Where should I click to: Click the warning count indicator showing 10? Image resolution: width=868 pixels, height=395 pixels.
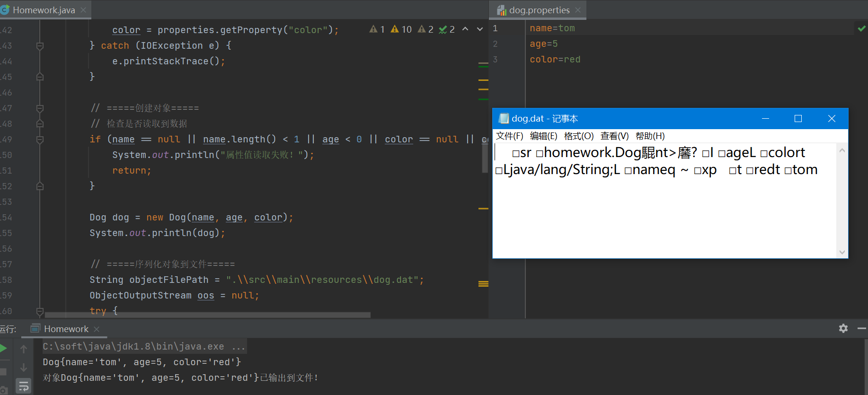point(401,29)
